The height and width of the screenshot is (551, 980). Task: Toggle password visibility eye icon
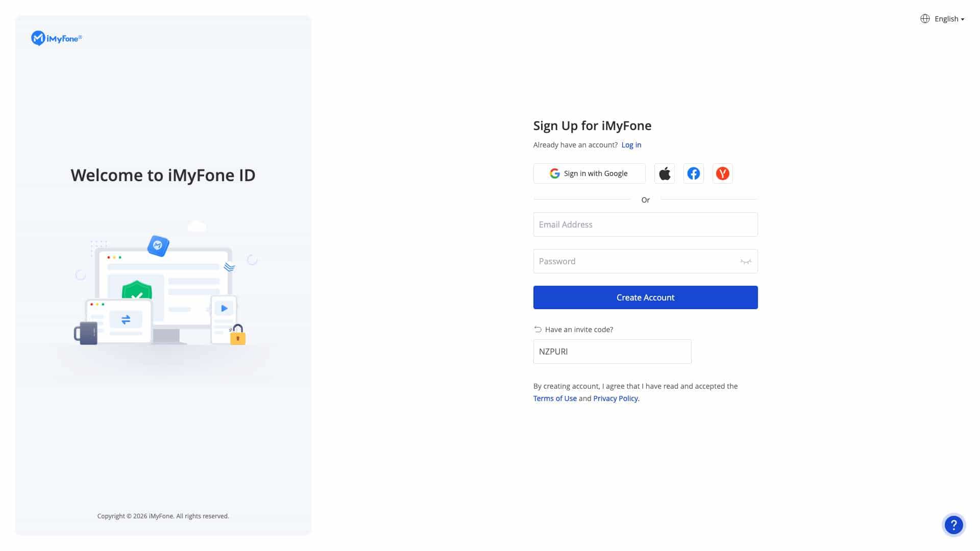[x=746, y=261]
